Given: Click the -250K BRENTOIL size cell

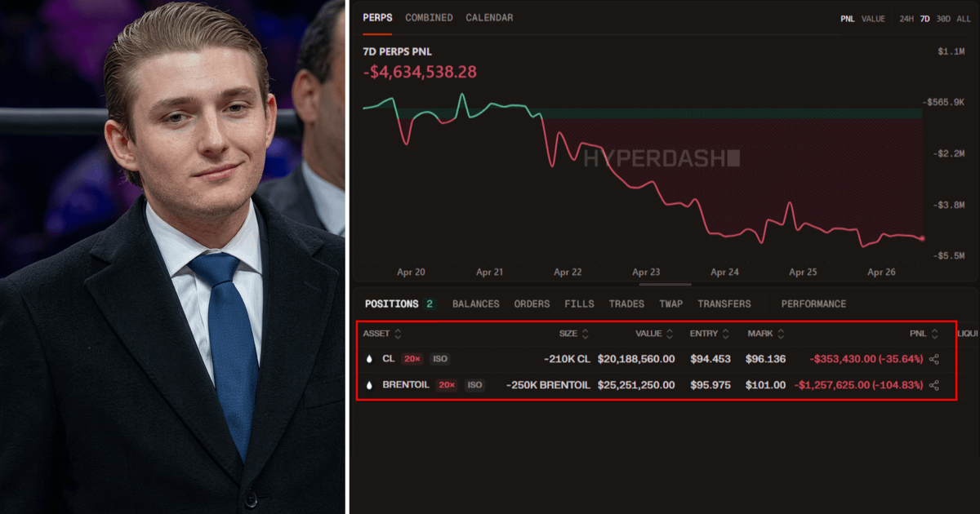Looking at the screenshot, I should [x=549, y=385].
